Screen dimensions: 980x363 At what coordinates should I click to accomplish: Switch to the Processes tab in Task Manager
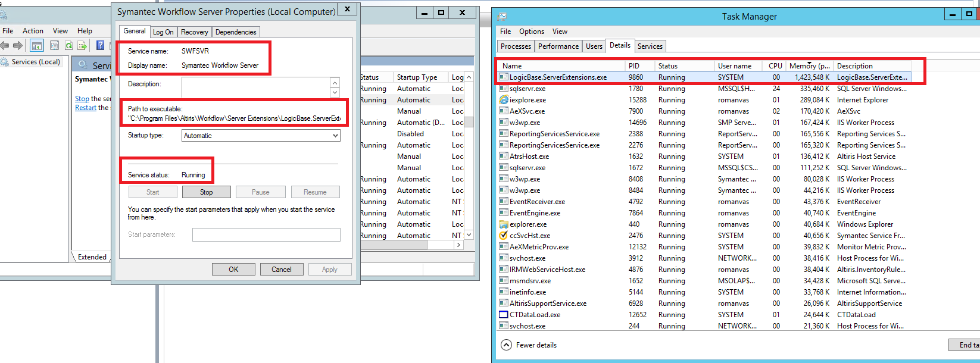pyautogui.click(x=516, y=46)
